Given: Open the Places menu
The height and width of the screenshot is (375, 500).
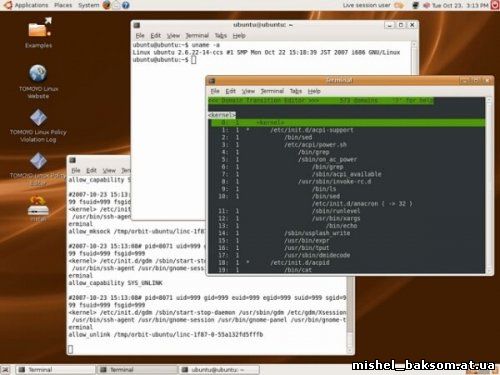Looking at the screenshot, I should click(x=63, y=5).
